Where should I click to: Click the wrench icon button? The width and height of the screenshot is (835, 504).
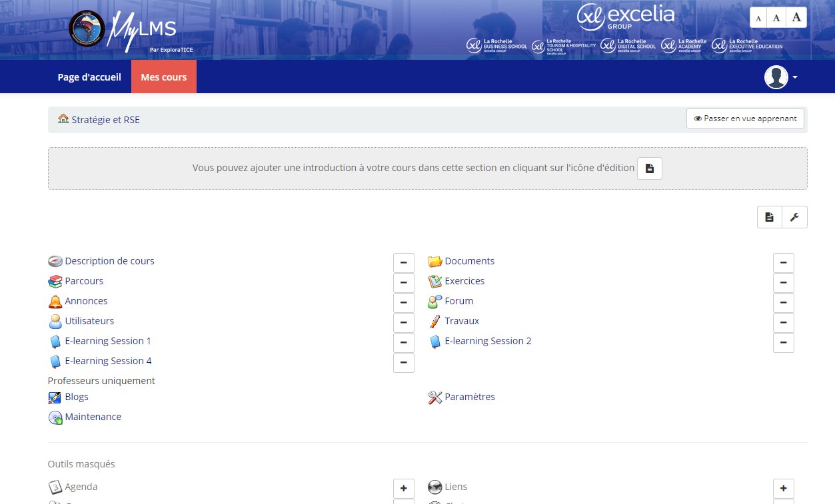pyautogui.click(x=794, y=217)
